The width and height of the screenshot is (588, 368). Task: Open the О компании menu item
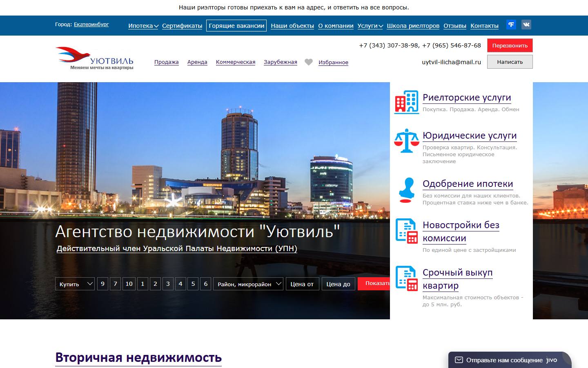(x=336, y=26)
